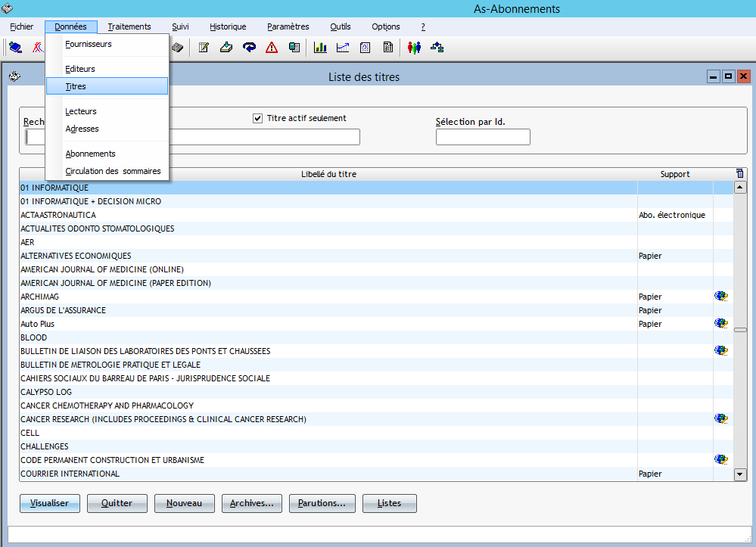Click the list scrollbar down arrow
Viewport: 756px width, 547px height.
pos(740,474)
